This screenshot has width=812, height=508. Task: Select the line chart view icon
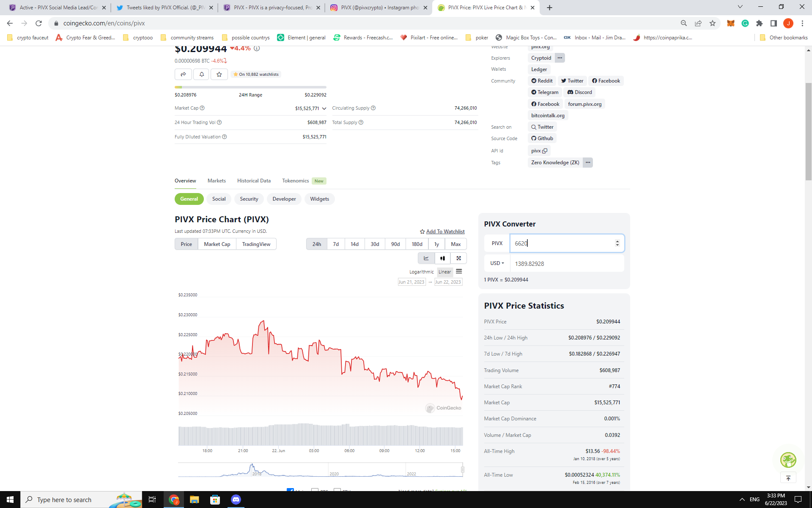point(426,258)
